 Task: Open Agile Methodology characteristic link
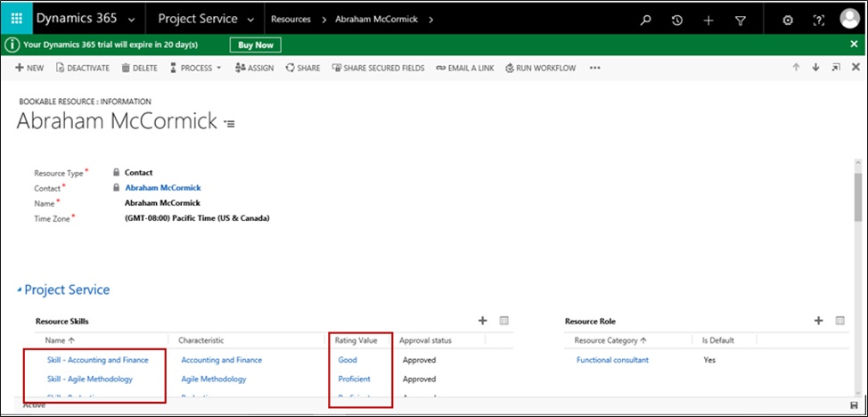(214, 379)
